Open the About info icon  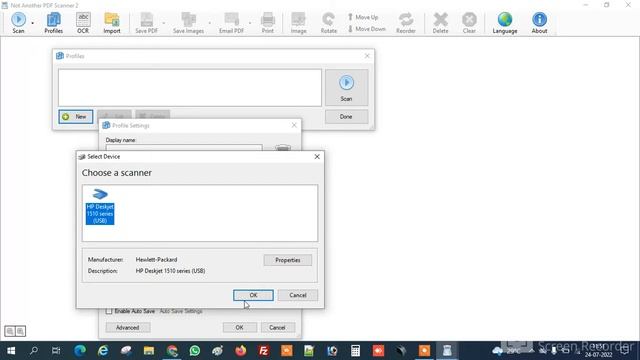pos(539,22)
